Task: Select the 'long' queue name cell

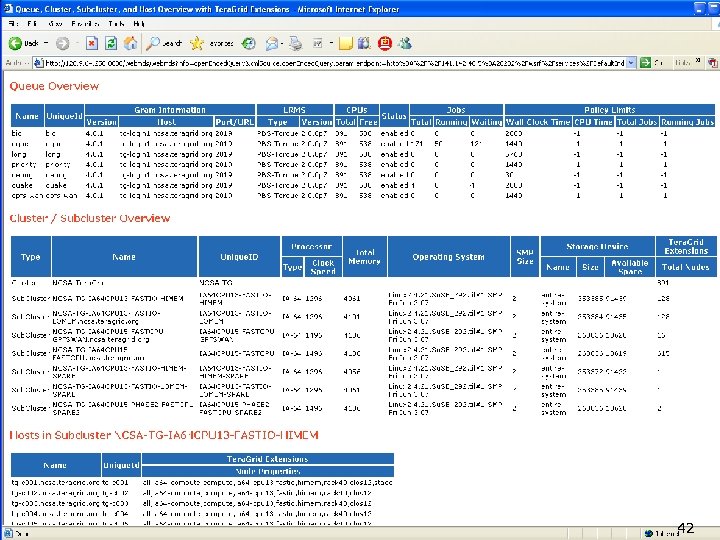Action: pos(18,154)
